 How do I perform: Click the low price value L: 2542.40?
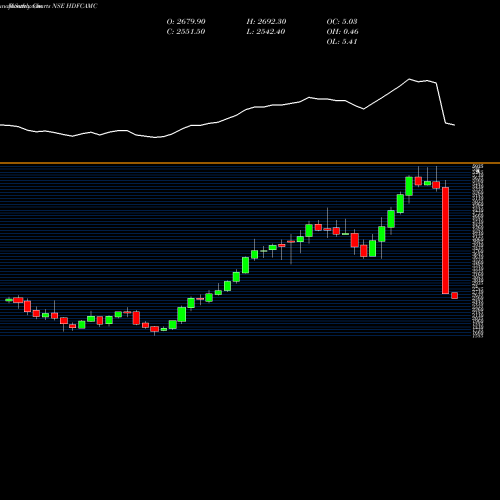tap(266, 32)
